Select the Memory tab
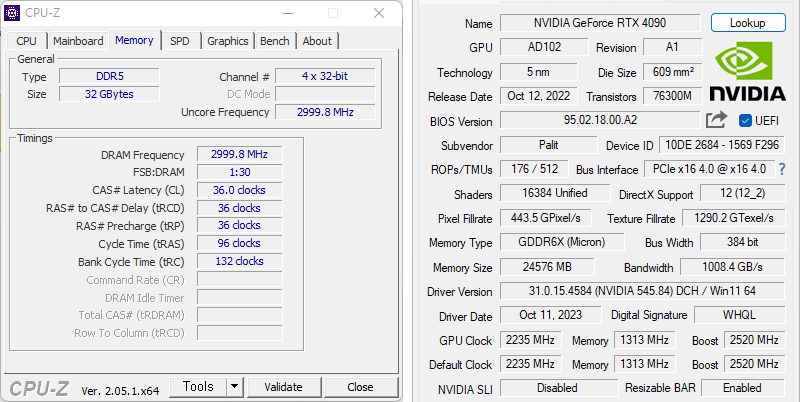This screenshot has width=800, height=402. pyautogui.click(x=134, y=40)
